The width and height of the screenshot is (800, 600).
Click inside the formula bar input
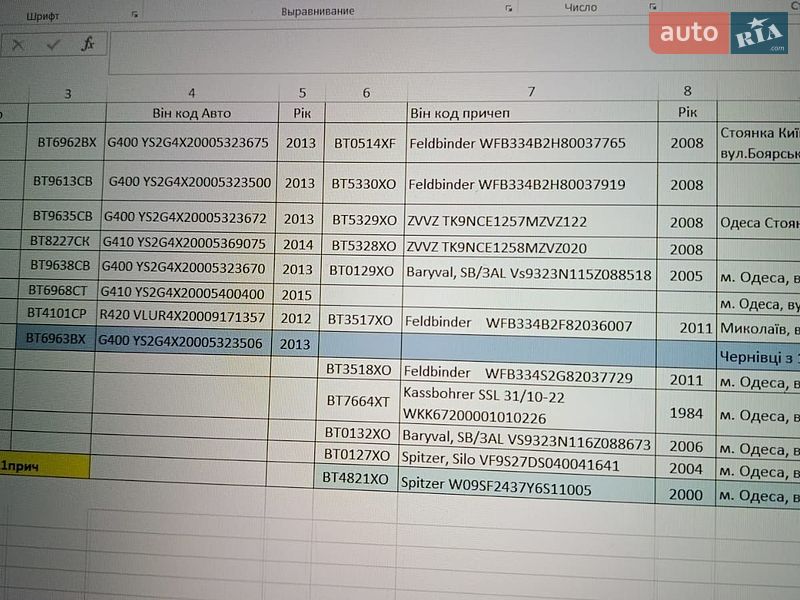pos(378,51)
